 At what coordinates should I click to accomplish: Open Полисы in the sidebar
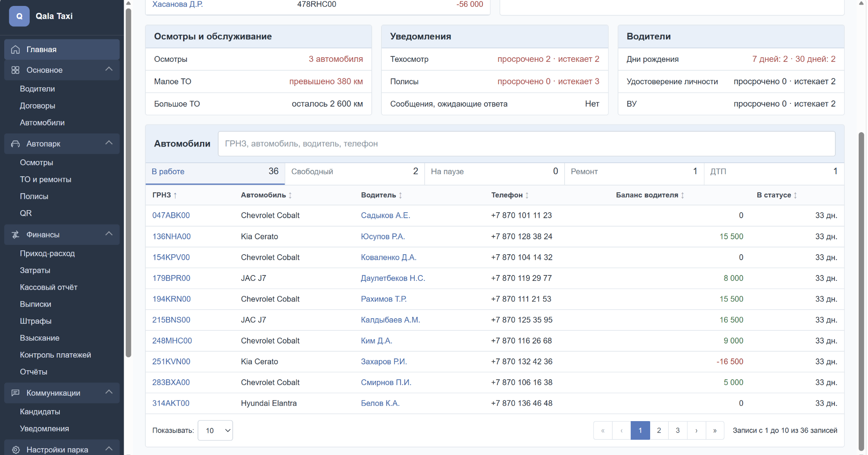(x=34, y=197)
